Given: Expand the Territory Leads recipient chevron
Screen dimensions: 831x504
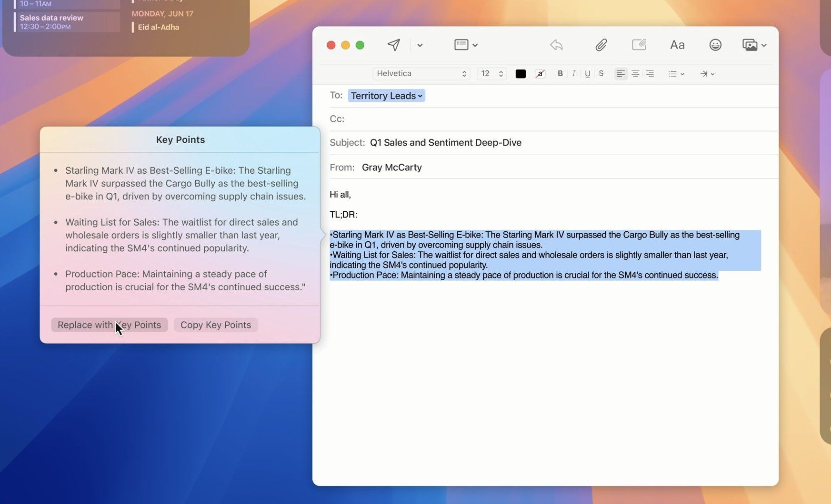Looking at the screenshot, I should click(x=420, y=96).
